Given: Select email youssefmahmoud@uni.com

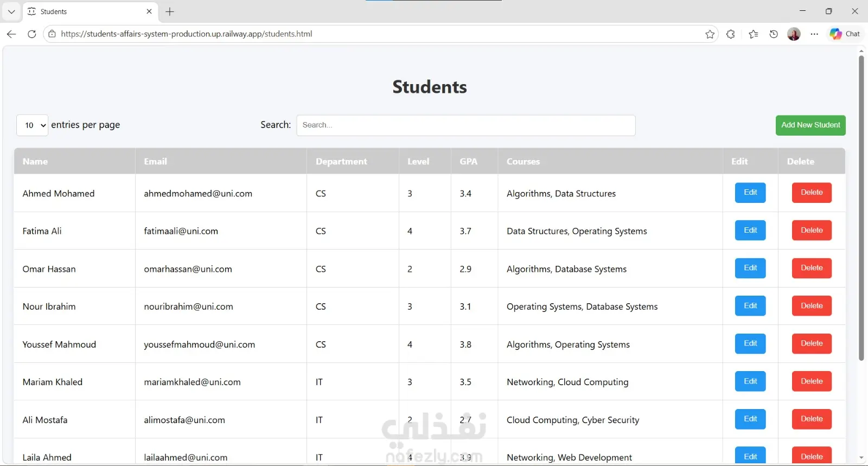Looking at the screenshot, I should point(199,344).
